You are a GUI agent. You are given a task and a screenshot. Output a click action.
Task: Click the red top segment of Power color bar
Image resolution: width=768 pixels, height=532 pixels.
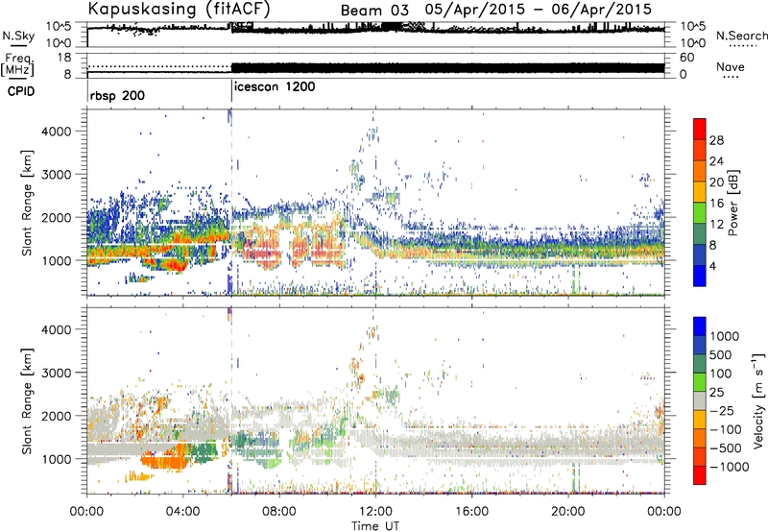tap(700, 130)
